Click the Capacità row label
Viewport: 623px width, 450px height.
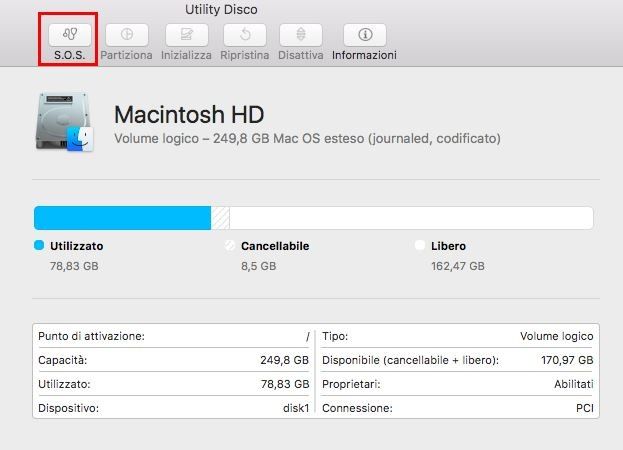62,360
